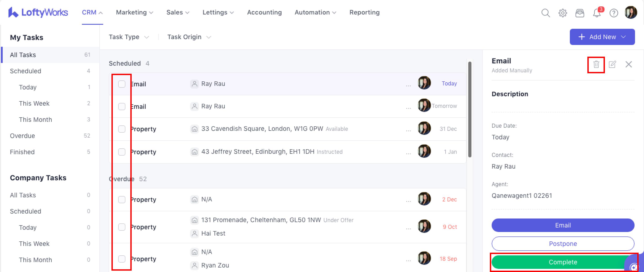Screen dimensions: 644x272
Task: Click the green Complete button
Action: tap(562, 262)
